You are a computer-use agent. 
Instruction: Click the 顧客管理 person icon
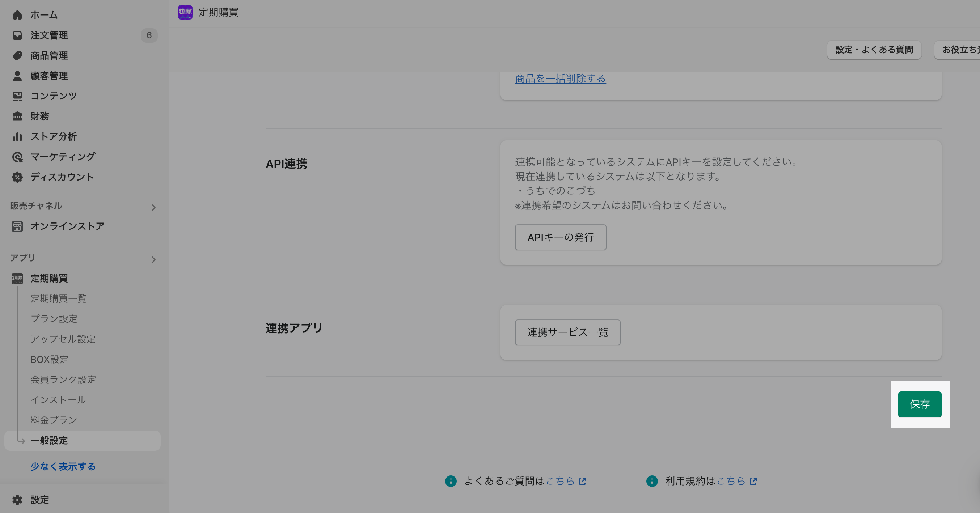click(17, 76)
